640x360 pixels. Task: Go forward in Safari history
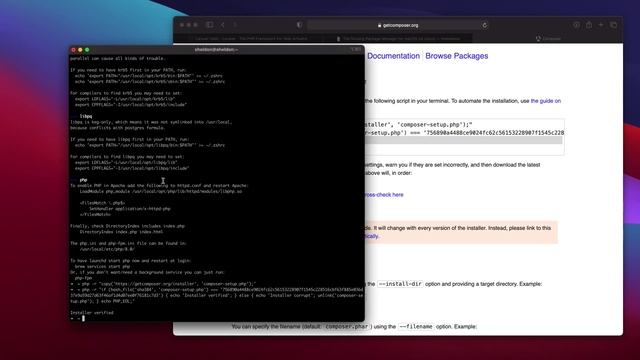(235, 25)
